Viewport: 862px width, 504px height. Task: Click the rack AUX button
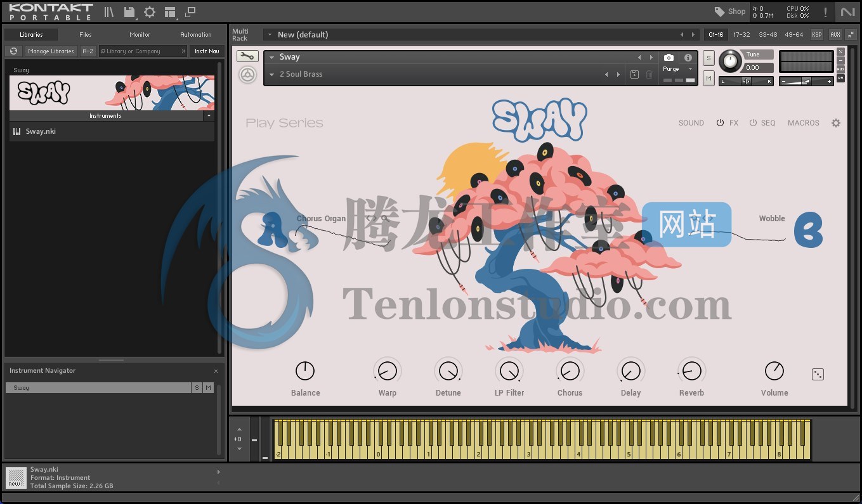pyautogui.click(x=835, y=35)
